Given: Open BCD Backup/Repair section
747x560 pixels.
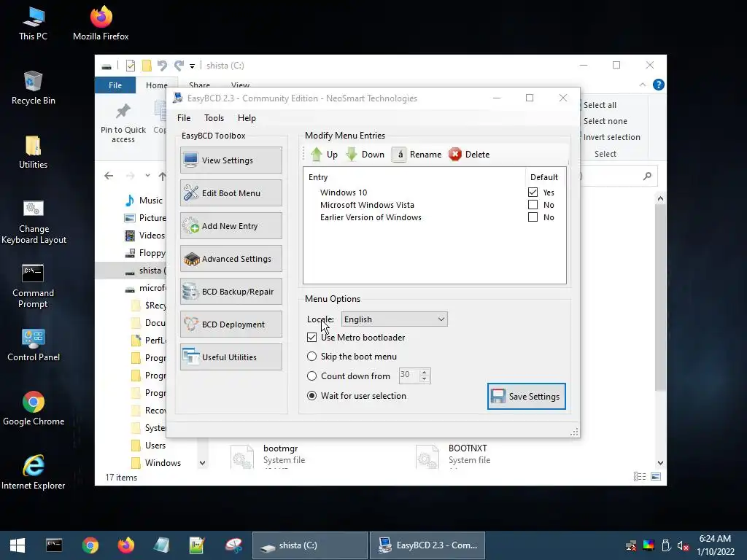Looking at the screenshot, I should [231, 292].
